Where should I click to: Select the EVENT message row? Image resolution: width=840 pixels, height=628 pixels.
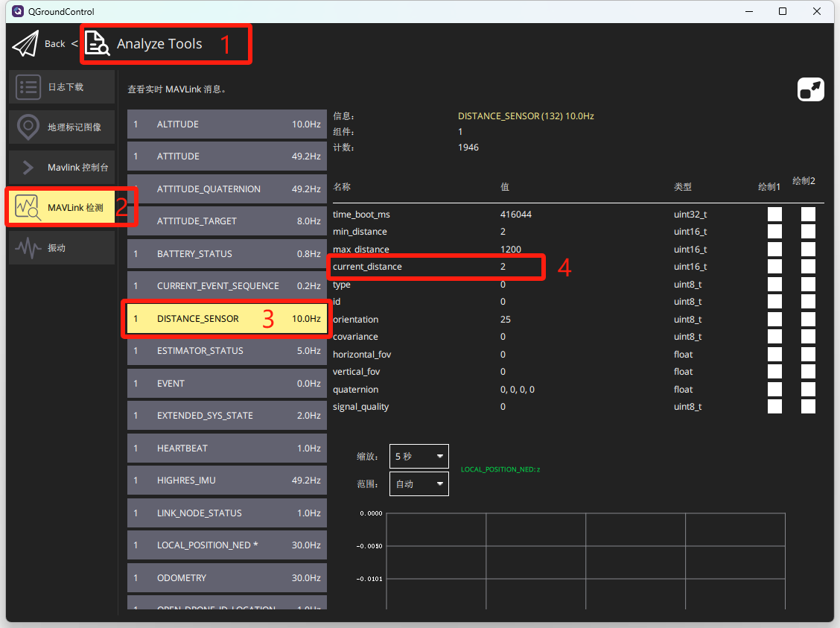click(226, 384)
